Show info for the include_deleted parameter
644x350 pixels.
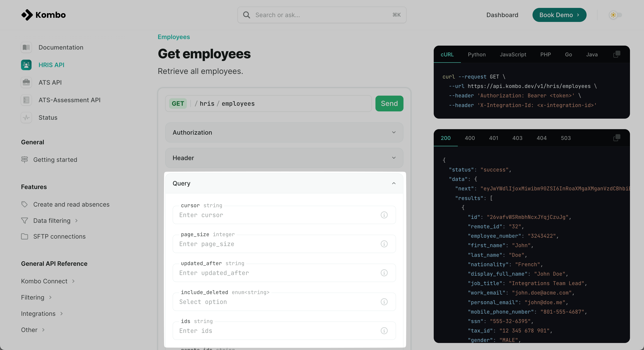coord(384,302)
